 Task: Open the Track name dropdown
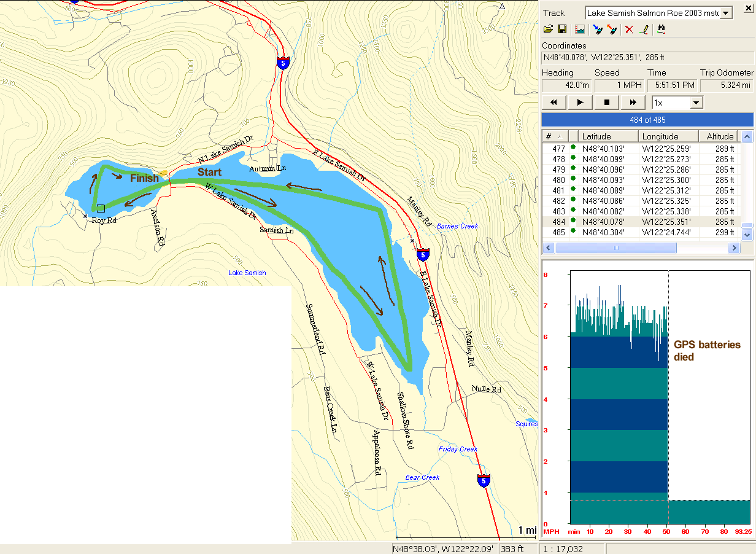726,13
